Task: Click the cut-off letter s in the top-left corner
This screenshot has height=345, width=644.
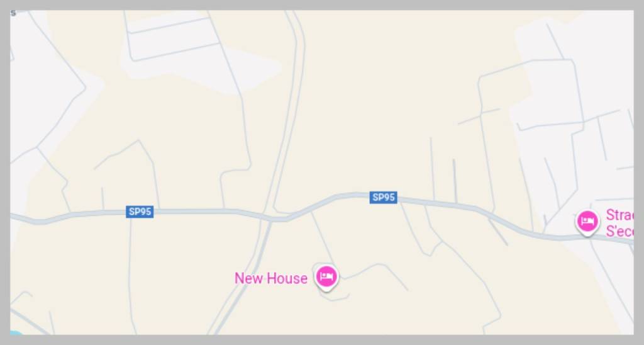Action: click(x=14, y=14)
